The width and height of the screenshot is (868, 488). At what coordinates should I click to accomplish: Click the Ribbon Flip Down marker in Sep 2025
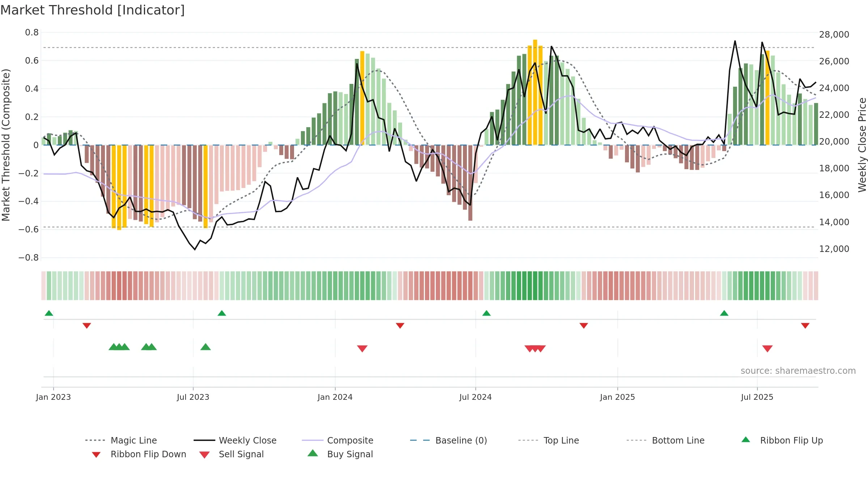pos(805,326)
